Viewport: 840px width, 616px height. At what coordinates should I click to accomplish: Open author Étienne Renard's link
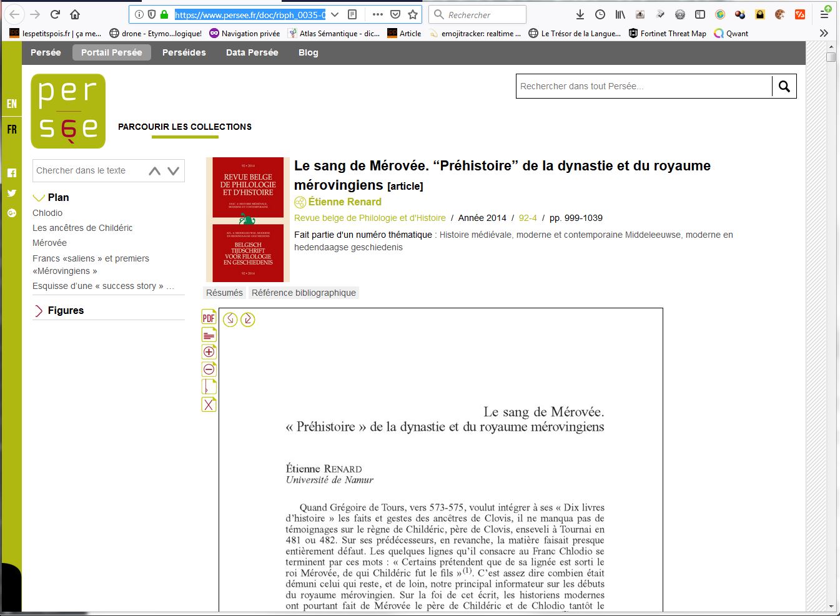pos(345,202)
